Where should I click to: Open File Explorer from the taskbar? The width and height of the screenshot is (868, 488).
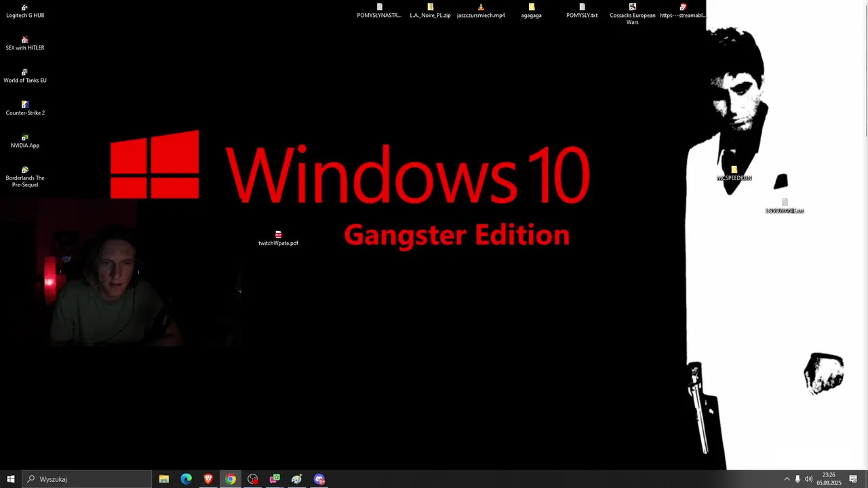[164, 479]
